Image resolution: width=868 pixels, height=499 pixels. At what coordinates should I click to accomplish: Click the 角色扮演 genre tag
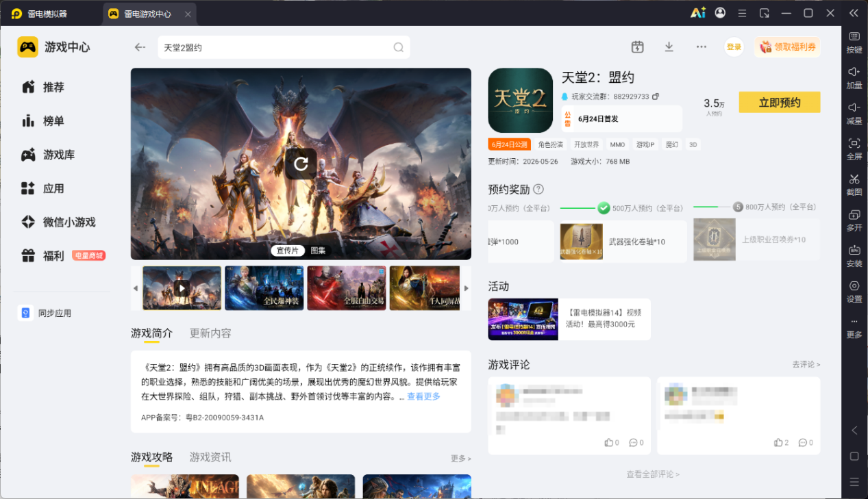[550, 144]
